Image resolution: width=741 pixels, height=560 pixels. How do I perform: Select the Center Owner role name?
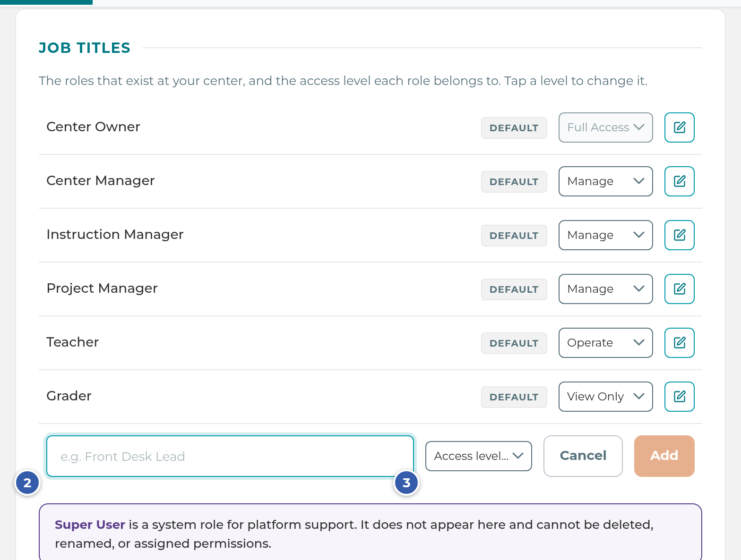(93, 127)
